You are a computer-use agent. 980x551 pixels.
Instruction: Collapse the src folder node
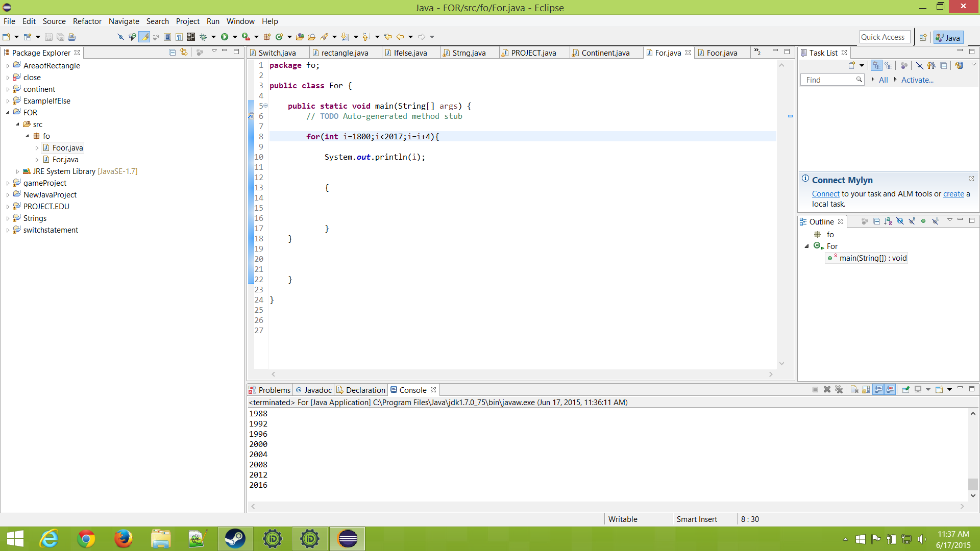coord(17,124)
